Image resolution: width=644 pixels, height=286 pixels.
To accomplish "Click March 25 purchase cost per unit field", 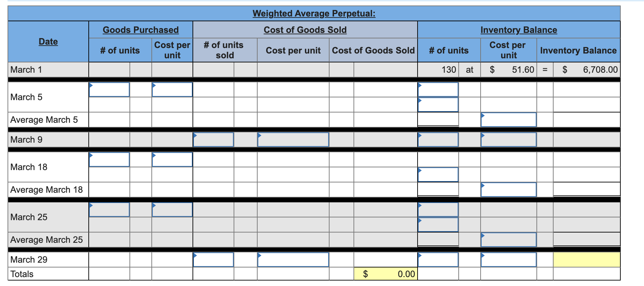I will point(172,210).
